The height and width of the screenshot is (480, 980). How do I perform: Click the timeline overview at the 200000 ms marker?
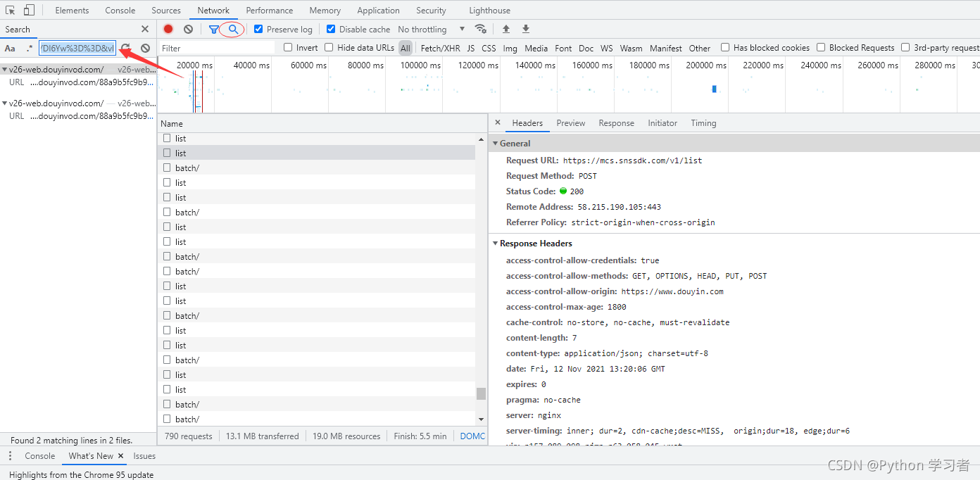706,65
